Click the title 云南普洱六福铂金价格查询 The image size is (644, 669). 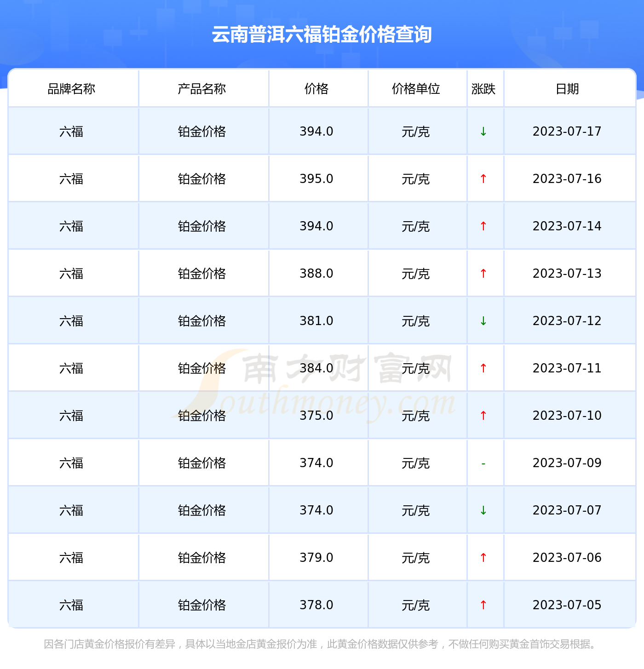pyautogui.click(x=322, y=34)
